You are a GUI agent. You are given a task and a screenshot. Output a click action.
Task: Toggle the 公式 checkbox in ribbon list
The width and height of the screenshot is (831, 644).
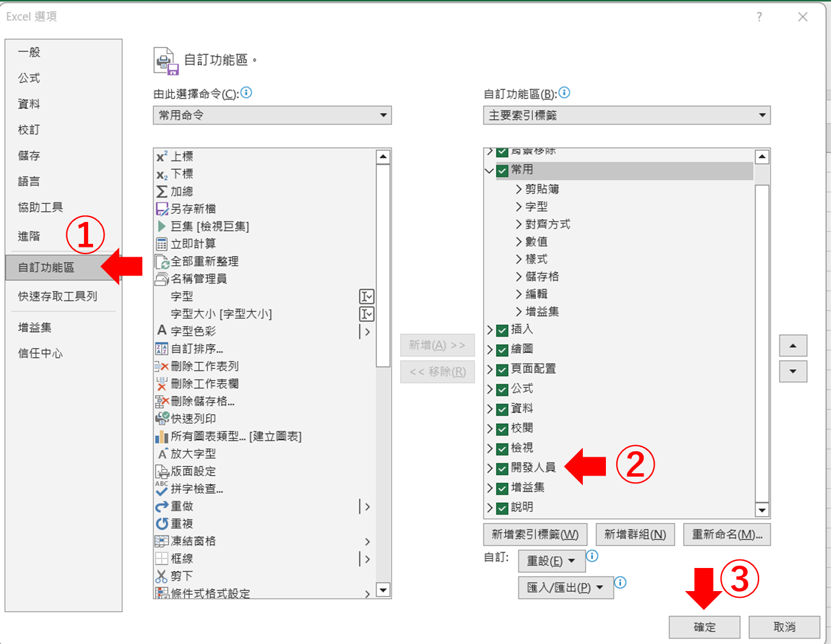point(502,389)
